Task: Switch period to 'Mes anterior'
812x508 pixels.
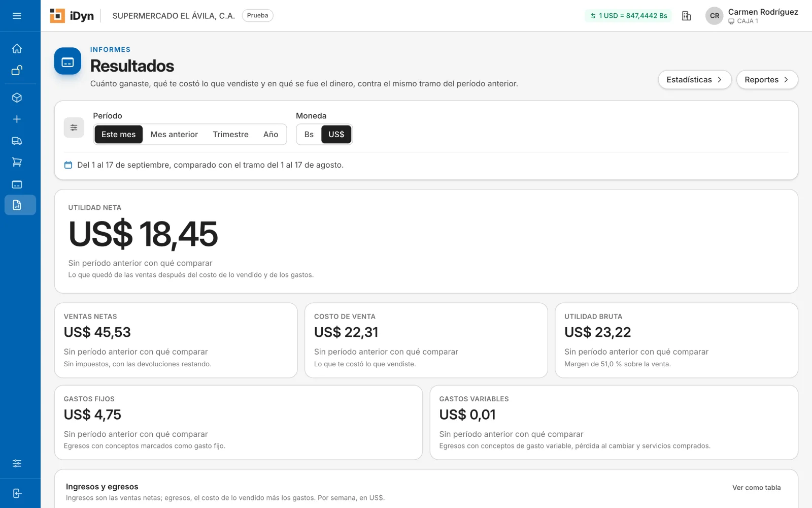Action: (174, 135)
